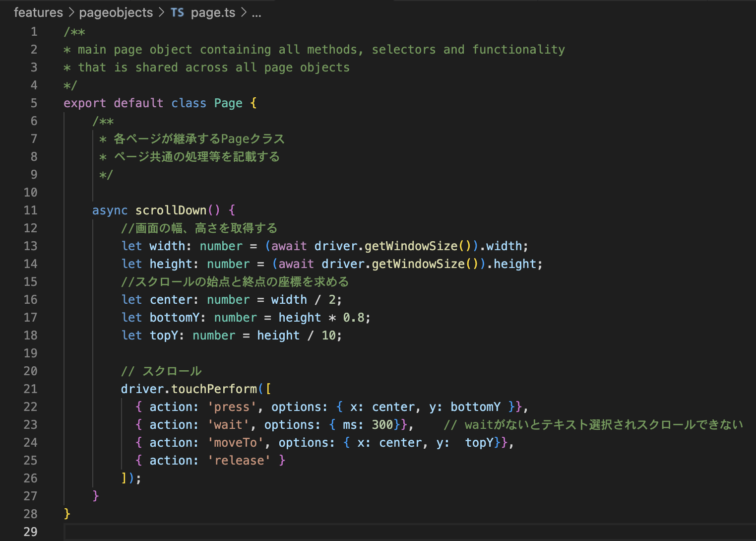The height and width of the screenshot is (541, 756).
Task: Expand the chevron after 'features' breadcrumb
Action: click(71, 12)
